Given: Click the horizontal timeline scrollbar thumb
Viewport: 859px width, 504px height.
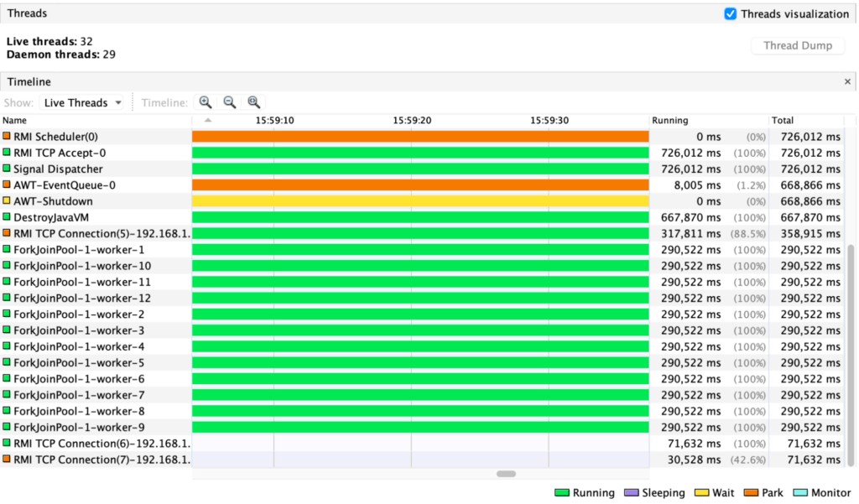Looking at the screenshot, I should click(x=506, y=474).
